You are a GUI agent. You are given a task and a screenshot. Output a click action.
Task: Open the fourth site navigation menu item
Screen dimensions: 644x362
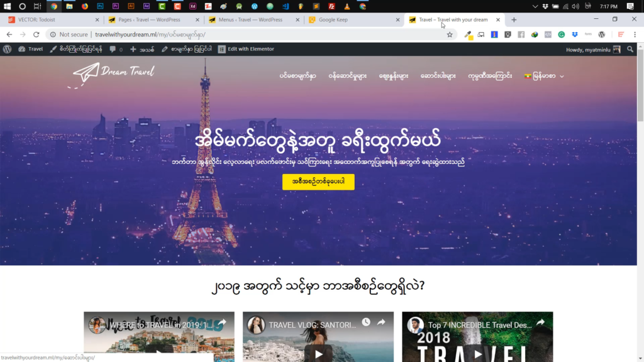coord(438,76)
